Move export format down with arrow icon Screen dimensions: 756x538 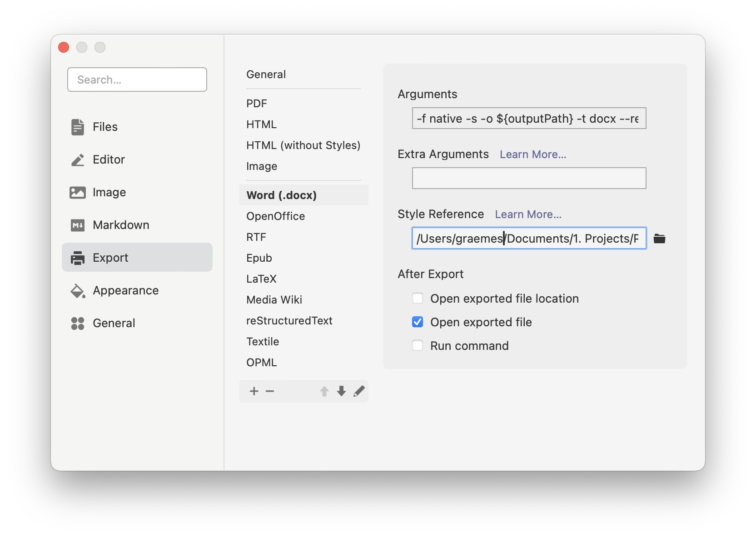(341, 391)
